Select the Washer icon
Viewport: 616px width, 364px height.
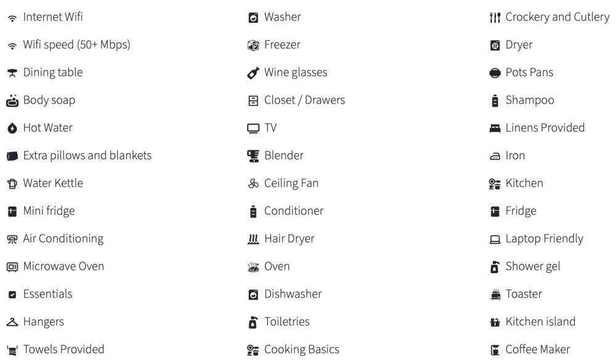pyautogui.click(x=253, y=17)
